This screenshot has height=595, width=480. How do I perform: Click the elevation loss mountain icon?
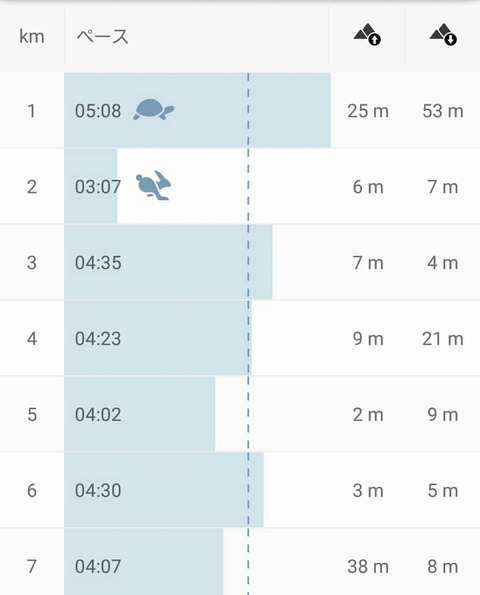click(443, 35)
